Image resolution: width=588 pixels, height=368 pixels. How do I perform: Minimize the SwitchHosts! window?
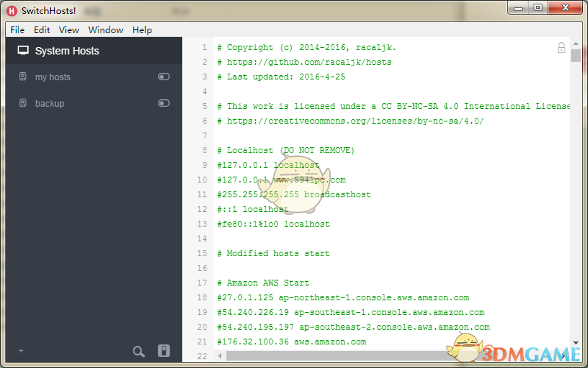tap(518, 7)
